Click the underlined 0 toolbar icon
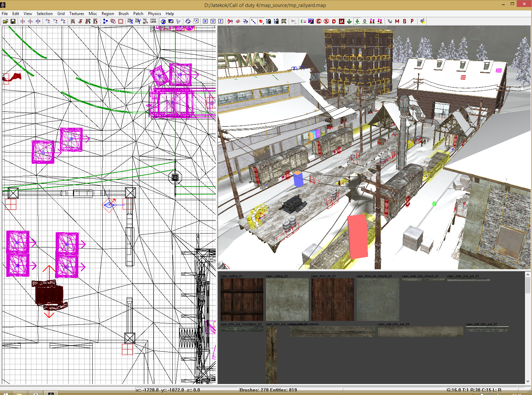This screenshot has width=532, height=395. click(x=365, y=21)
